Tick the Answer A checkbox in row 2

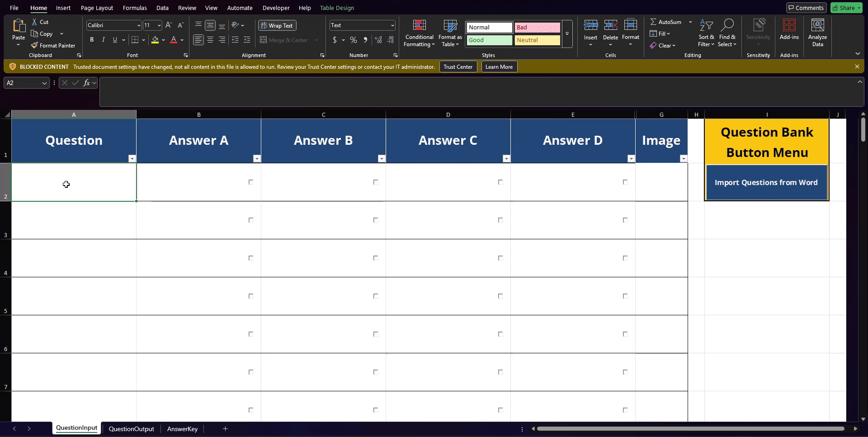pos(251,182)
